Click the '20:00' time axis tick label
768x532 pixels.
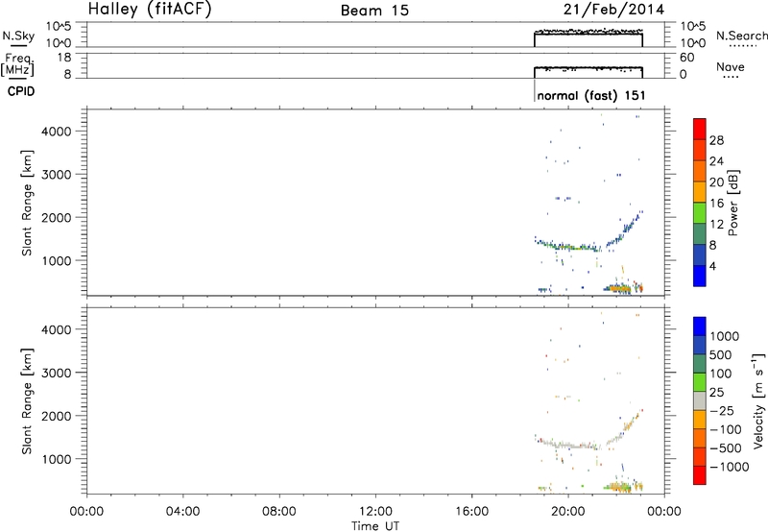[568, 512]
